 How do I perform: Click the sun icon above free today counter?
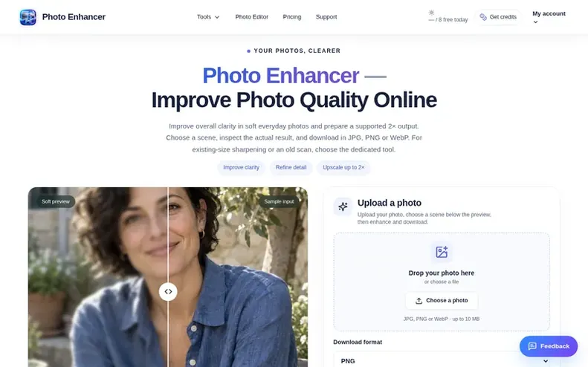431,13
